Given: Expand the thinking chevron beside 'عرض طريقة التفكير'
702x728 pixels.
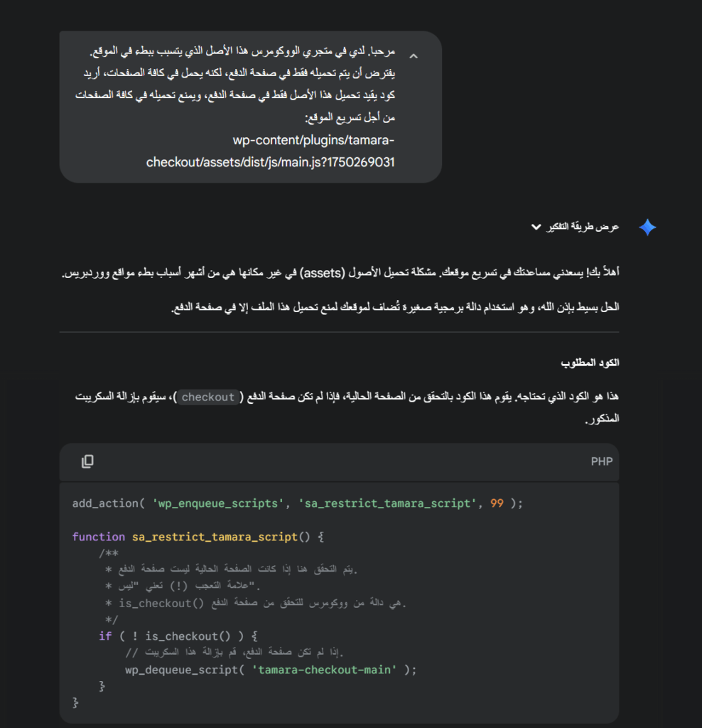Looking at the screenshot, I should click(x=536, y=227).
